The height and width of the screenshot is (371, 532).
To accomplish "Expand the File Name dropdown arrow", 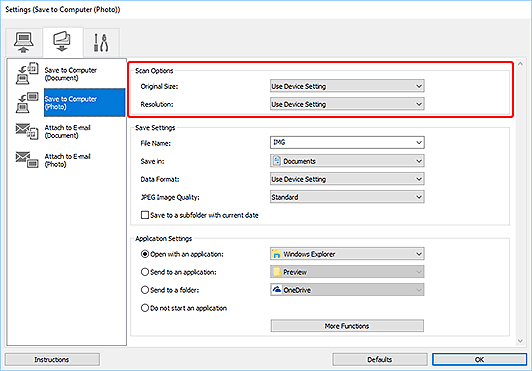I will point(419,143).
